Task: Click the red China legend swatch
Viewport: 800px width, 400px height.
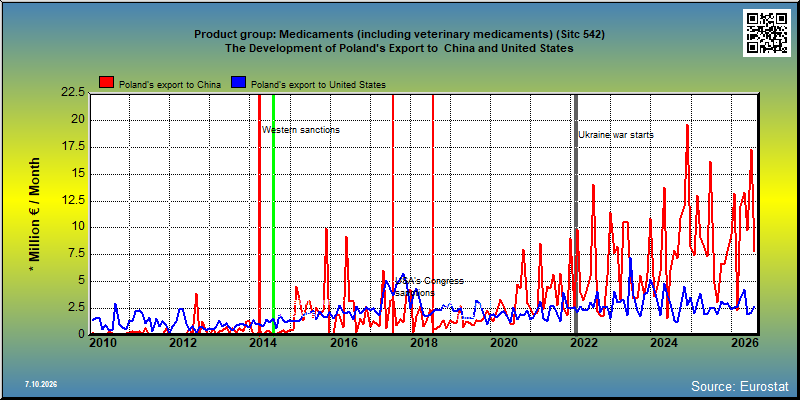Action: pyautogui.click(x=107, y=83)
